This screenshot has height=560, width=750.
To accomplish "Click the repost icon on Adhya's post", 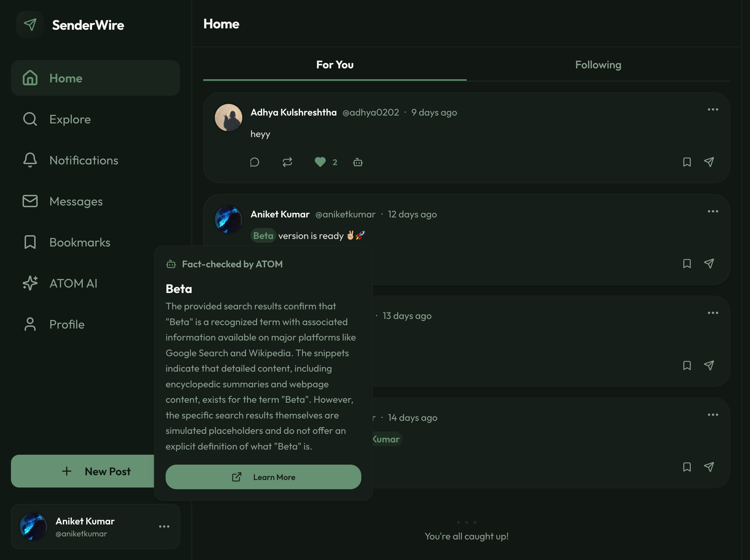I will 287,162.
